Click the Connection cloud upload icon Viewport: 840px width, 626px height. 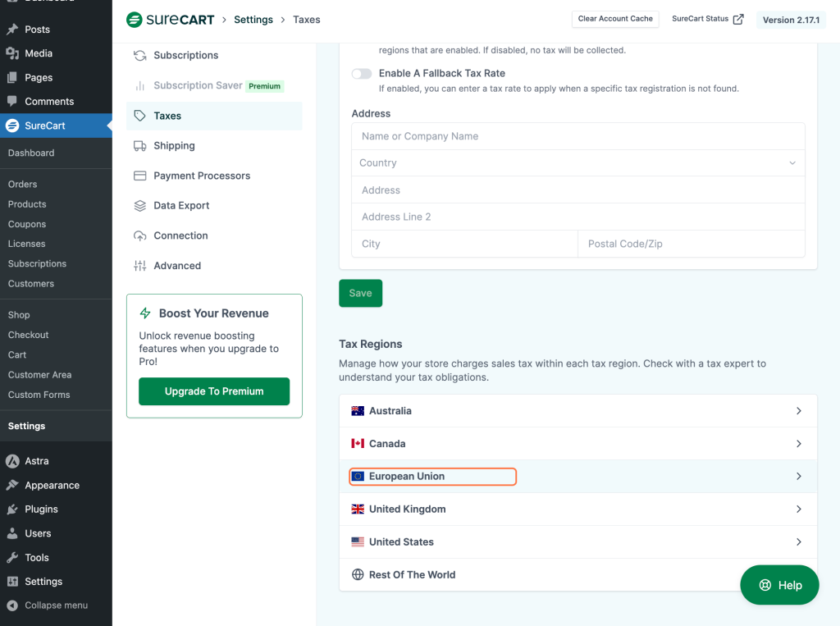coord(139,236)
